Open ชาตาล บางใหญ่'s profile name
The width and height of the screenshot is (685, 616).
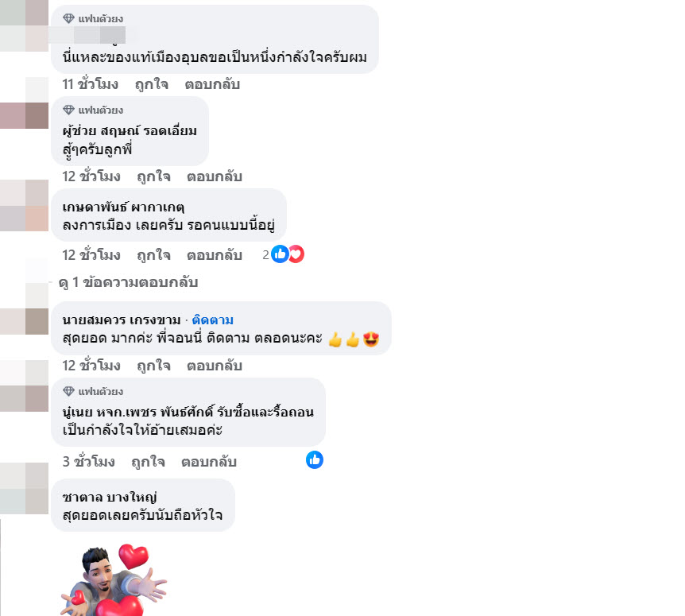110,497
